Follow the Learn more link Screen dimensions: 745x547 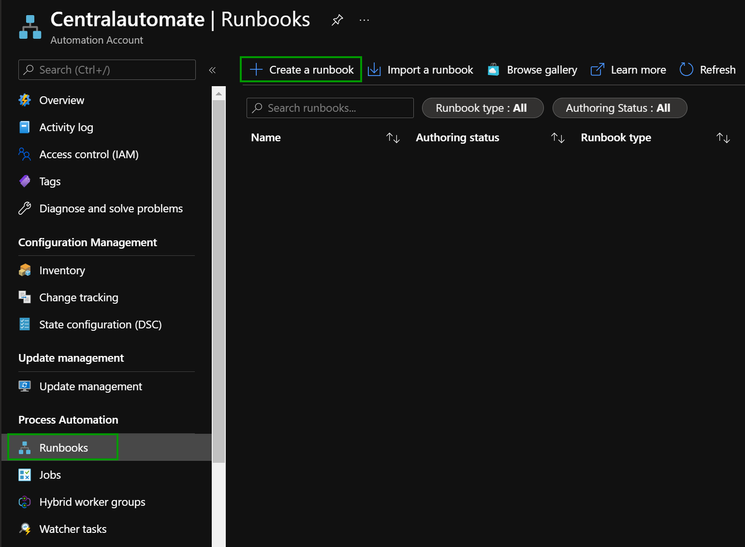pyautogui.click(x=628, y=70)
